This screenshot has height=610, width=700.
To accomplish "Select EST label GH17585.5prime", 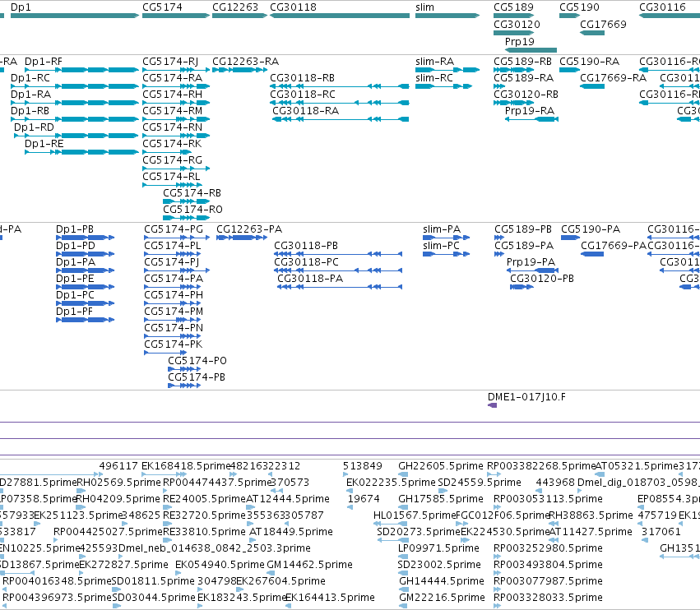I will (441, 498).
